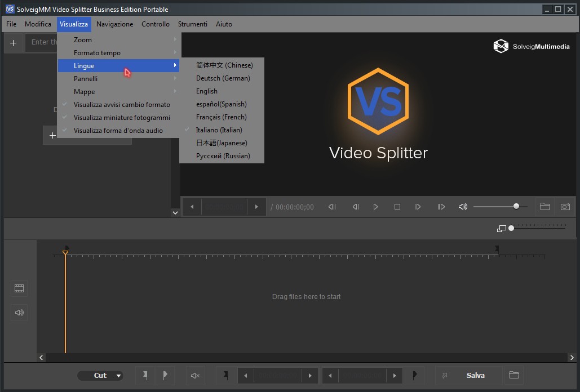
Task: Open the Navigazione menu
Action: [x=114, y=24]
